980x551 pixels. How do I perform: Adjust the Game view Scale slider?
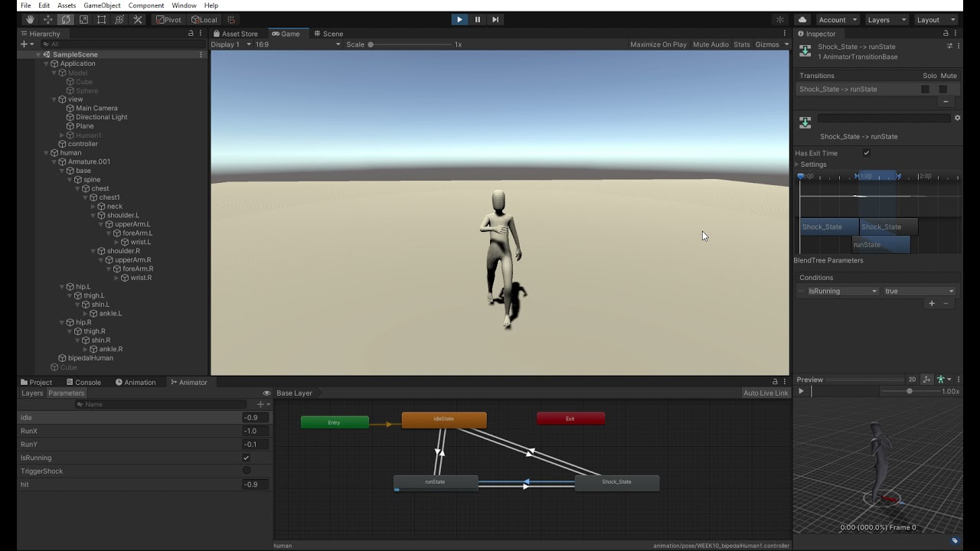(410, 44)
